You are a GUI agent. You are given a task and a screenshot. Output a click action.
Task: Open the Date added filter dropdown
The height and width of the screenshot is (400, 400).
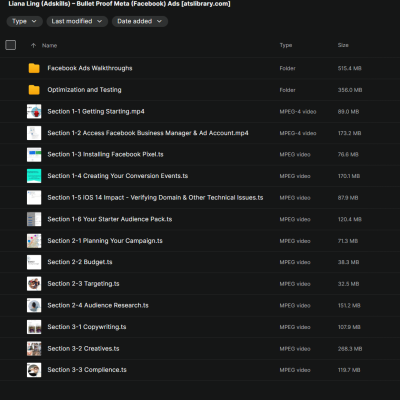tap(140, 21)
